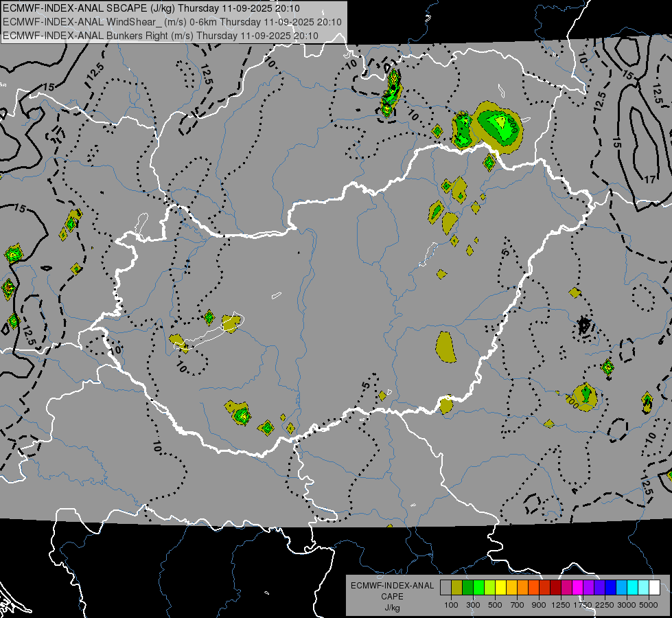The width and height of the screenshot is (672, 618).
Task: Click the 3000 value under the legend
Action: point(627,605)
